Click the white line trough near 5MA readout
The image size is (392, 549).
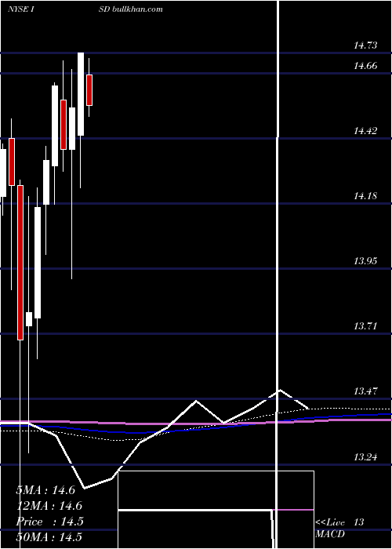pyautogui.click(x=85, y=488)
